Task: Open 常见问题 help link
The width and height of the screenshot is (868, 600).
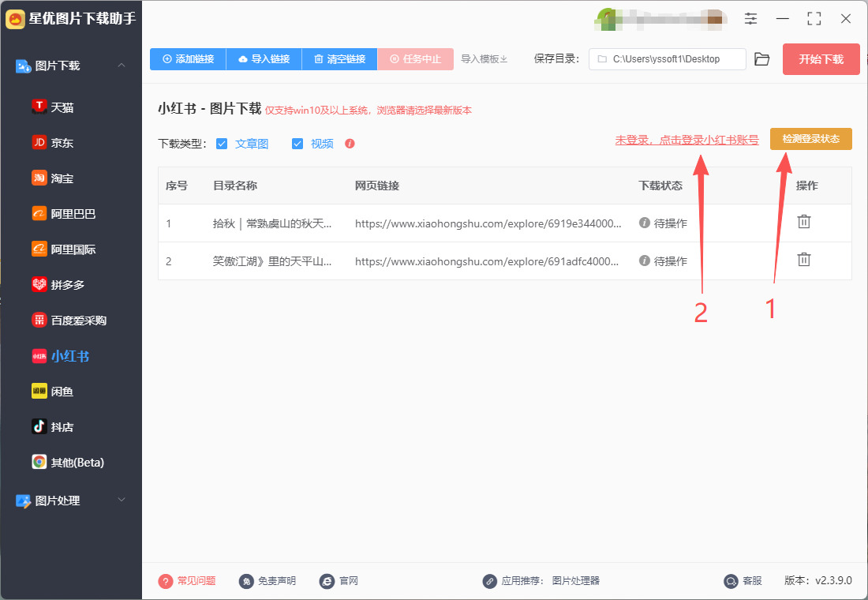Action: tap(187, 580)
